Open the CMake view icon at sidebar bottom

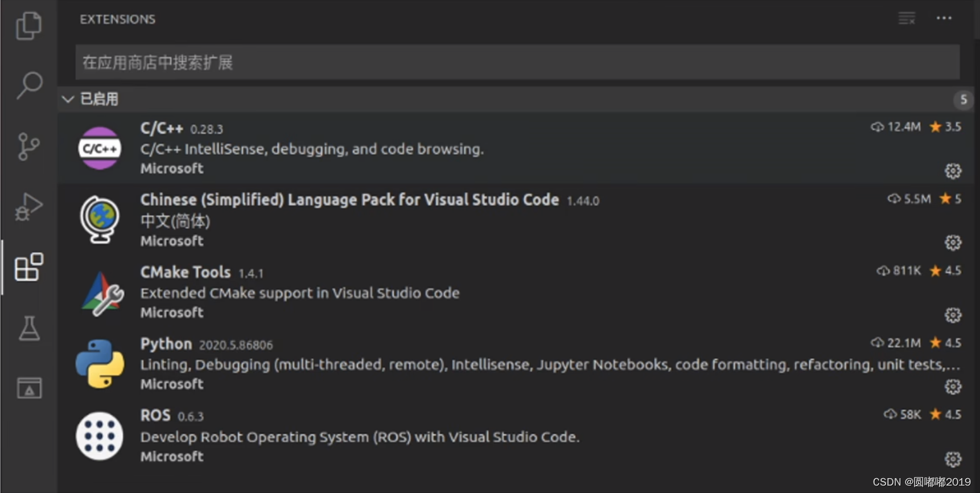pos(29,388)
